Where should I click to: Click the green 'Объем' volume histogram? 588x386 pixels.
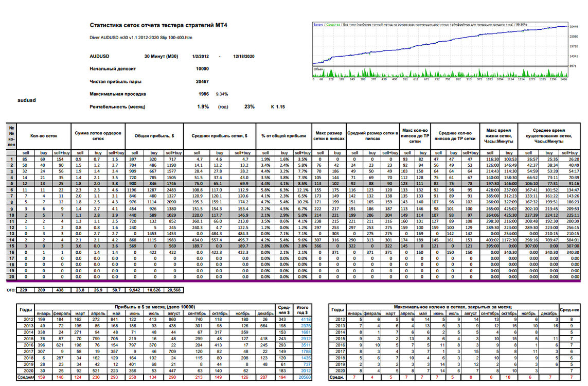point(440,72)
